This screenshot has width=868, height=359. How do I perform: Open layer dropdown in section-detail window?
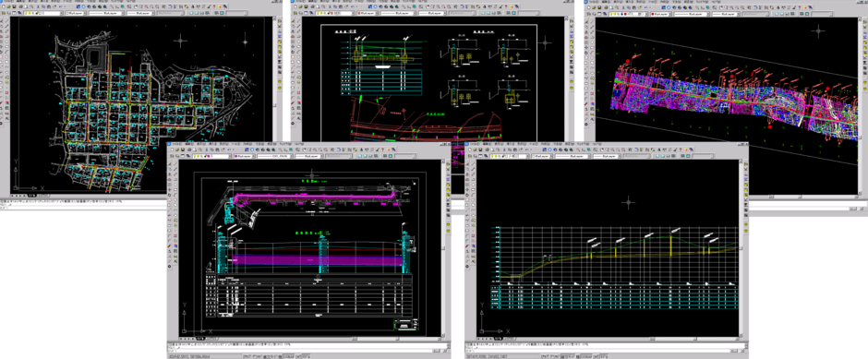(335, 13)
